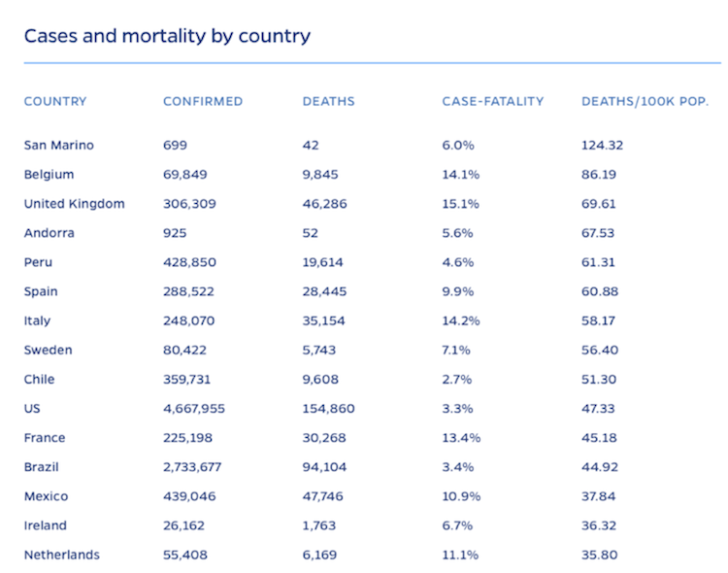Select United Kingdom in the table
Image resolution: width=728 pixels, height=573 pixels.
click(75, 204)
